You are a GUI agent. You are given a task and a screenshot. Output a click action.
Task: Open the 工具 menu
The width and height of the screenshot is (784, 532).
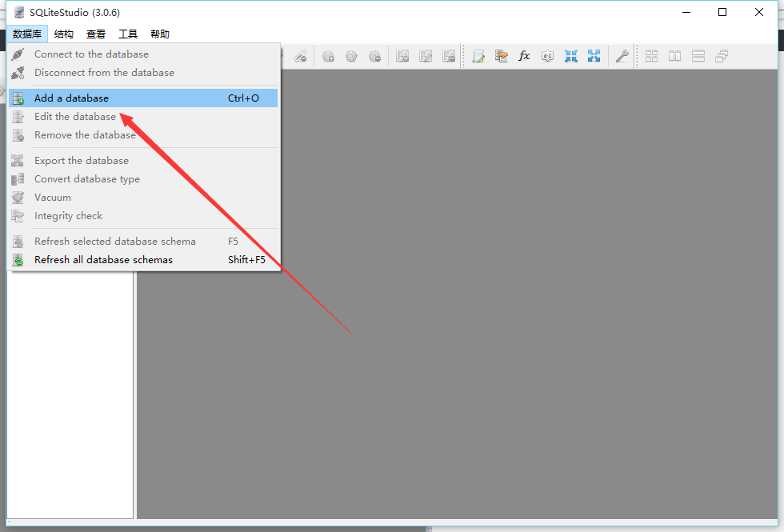pyautogui.click(x=127, y=34)
